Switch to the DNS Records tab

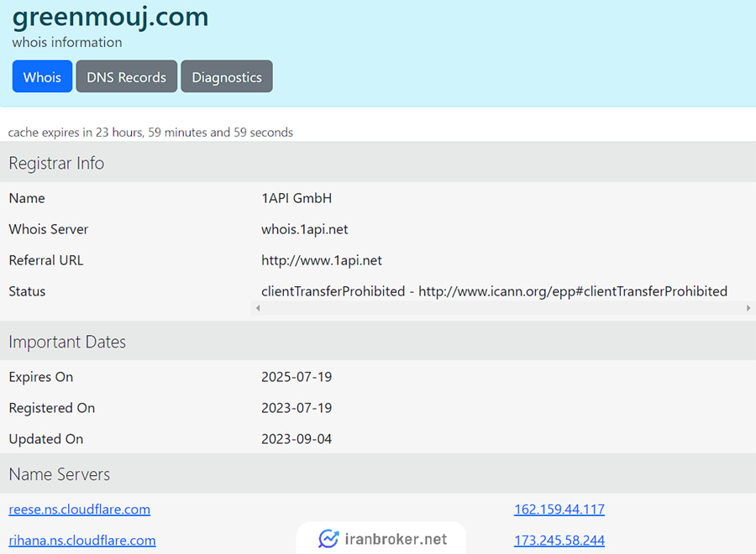click(x=126, y=76)
